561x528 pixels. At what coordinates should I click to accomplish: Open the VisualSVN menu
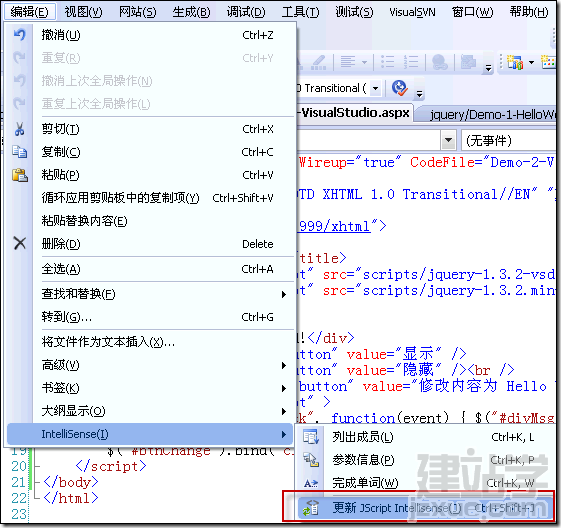(412, 12)
